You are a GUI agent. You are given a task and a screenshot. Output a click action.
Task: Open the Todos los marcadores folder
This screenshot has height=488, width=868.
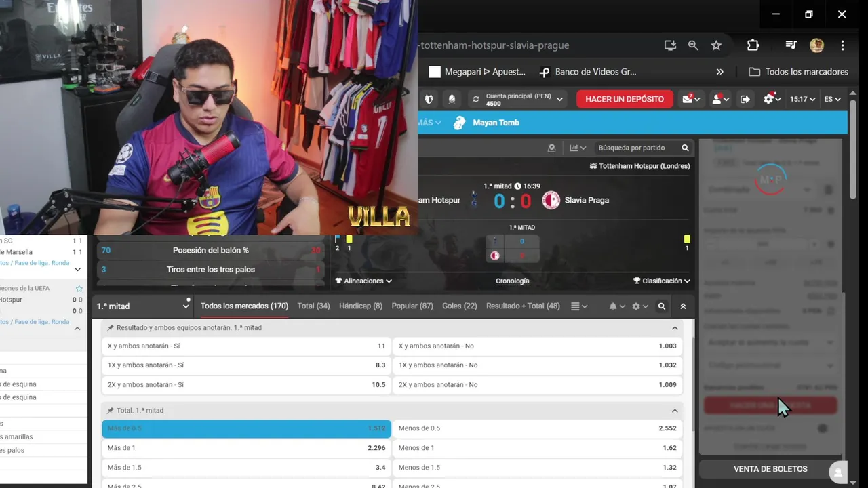(798, 72)
